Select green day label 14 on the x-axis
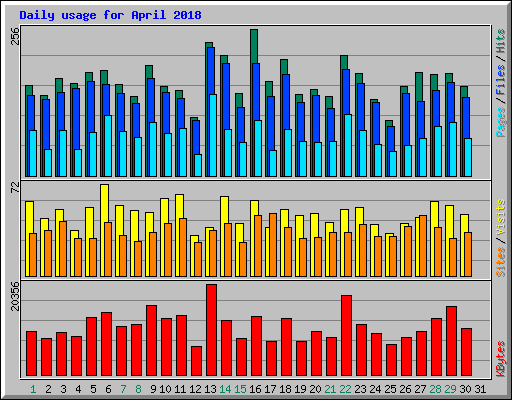The width and height of the screenshot is (512, 400). (225, 389)
